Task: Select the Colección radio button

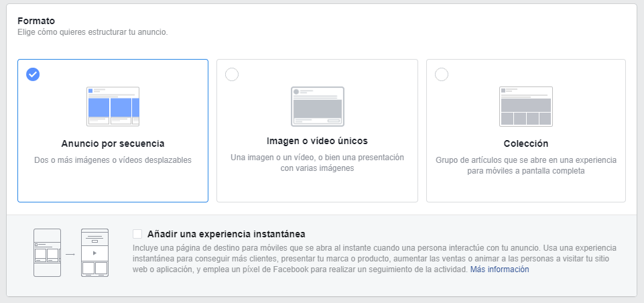Action: (x=442, y=74)
